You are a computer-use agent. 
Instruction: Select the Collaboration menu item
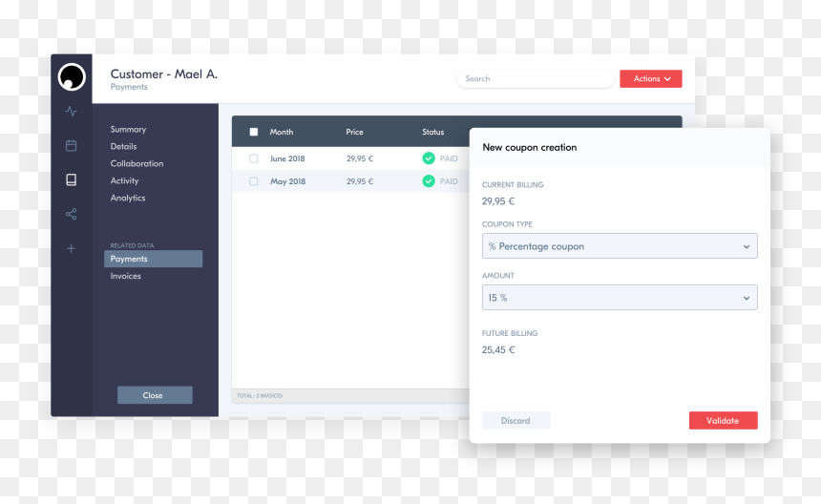click(x=137, y=163)
